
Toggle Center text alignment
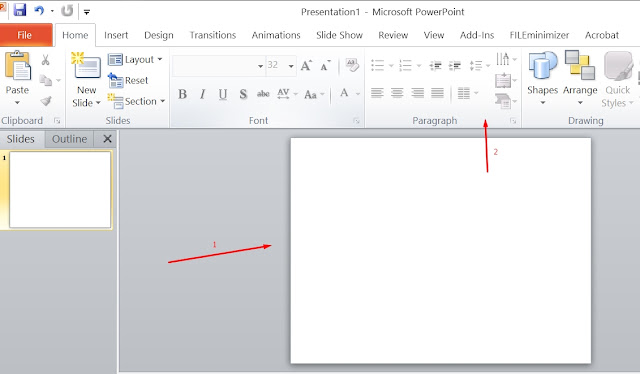click(x=397, y=94)
